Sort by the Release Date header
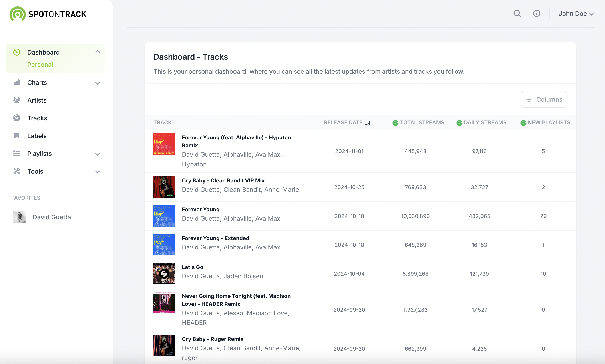Screen dimensions: 605x364 coord(343,122)
